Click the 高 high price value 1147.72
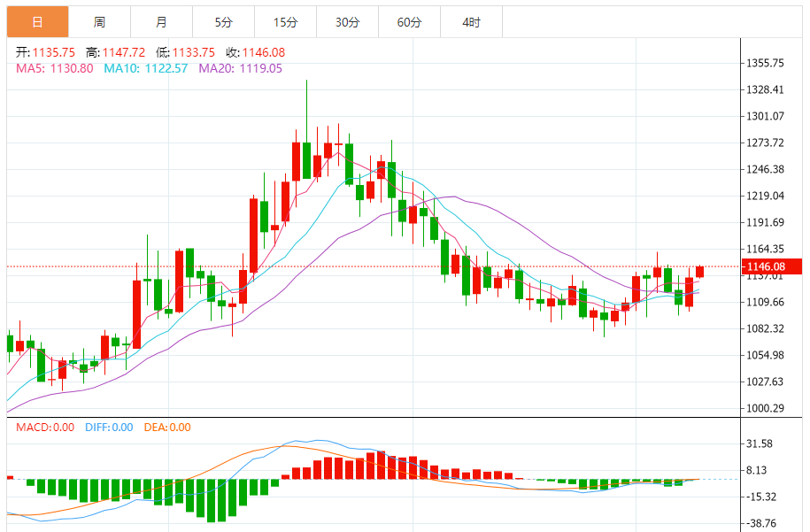This screenshot has height=532, width=810. coord(123,53)
